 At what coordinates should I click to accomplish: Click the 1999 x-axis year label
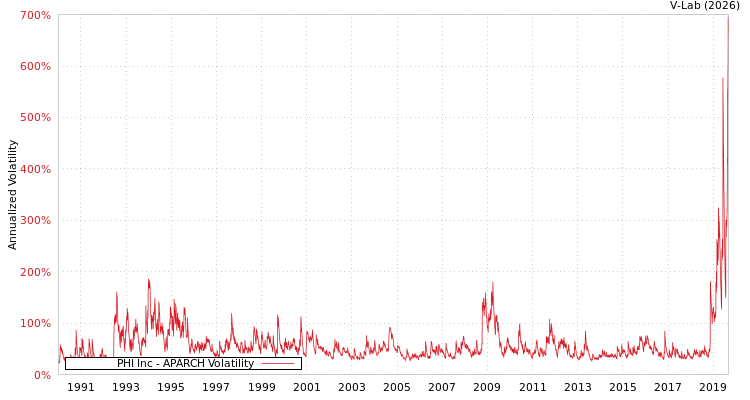pyautogui.click(x=262, y=387)
